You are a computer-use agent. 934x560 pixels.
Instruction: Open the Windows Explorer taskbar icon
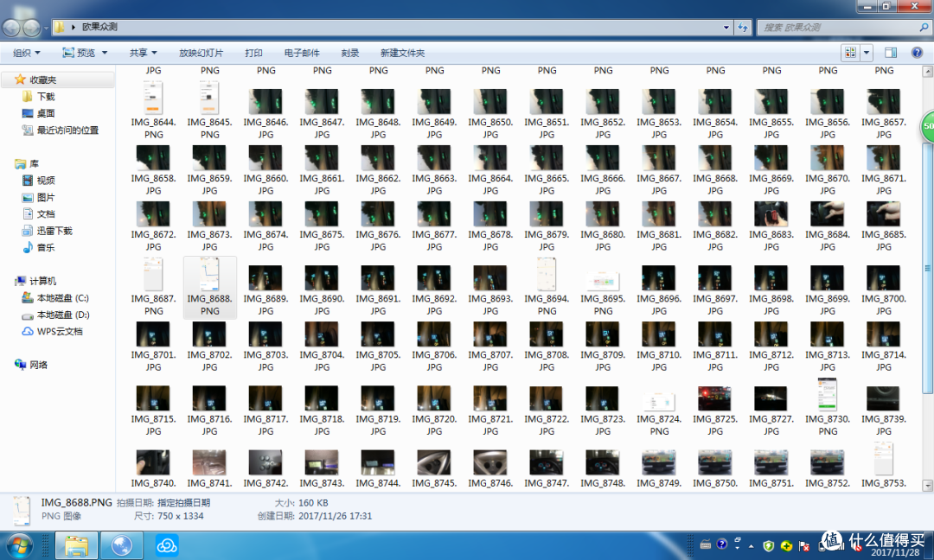coord(76,545)
